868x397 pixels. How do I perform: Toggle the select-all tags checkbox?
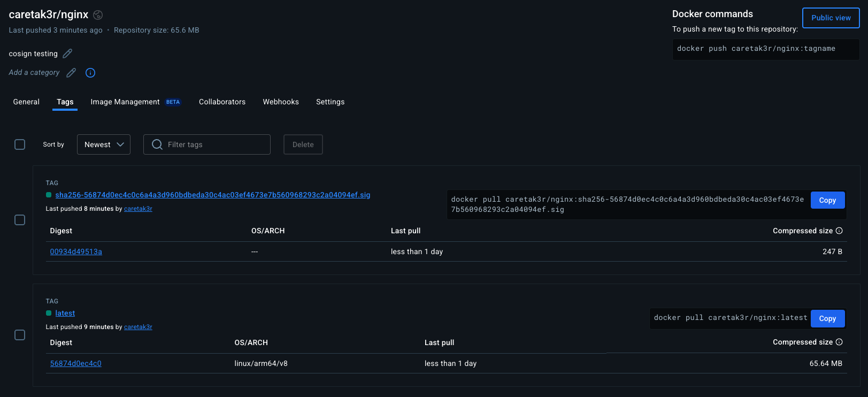click(x=20, y=144)
